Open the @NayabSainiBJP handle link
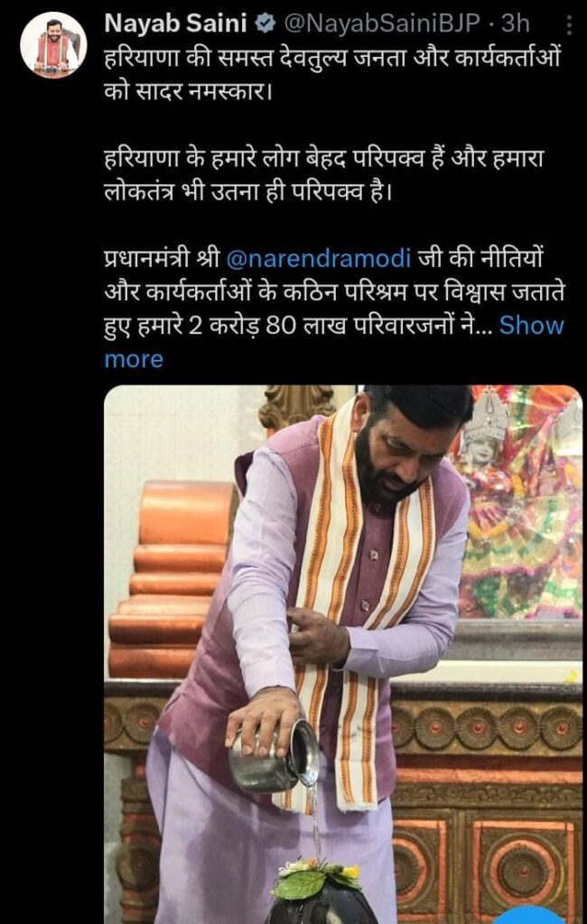Viewport: 587px width, 924px height. (x=382, y=23)
